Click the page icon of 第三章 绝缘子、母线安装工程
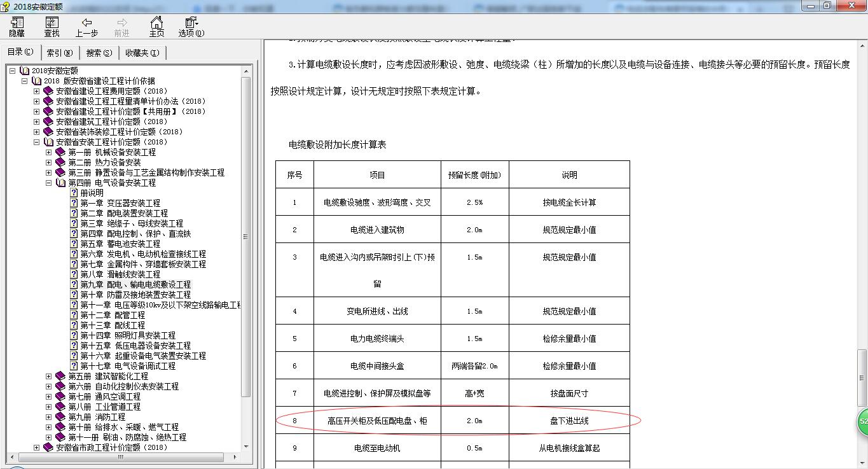The image size is (868, 469). point(74,223)
